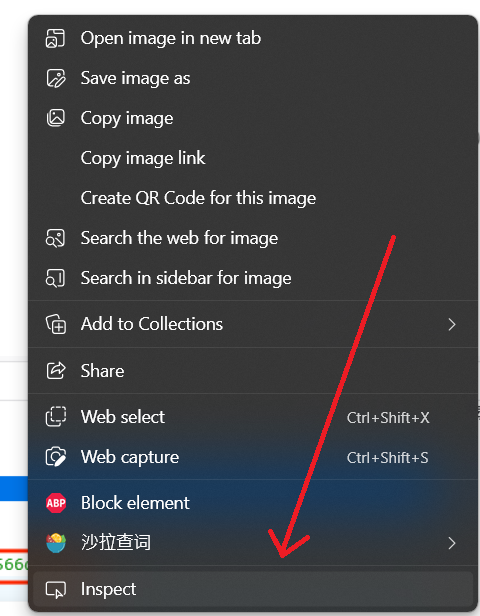Click the Search in sidebar icon
The width and height of the screenshot is (480, 616).
pyautogui.click(x=55, y=278)
